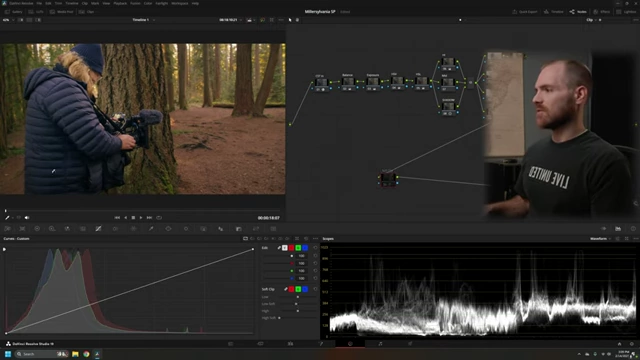Image resolution: width=640 pixels, height=360 pixels.
Task: Switch to the Hue vs Hue curve icon
Action: (252, 238)
